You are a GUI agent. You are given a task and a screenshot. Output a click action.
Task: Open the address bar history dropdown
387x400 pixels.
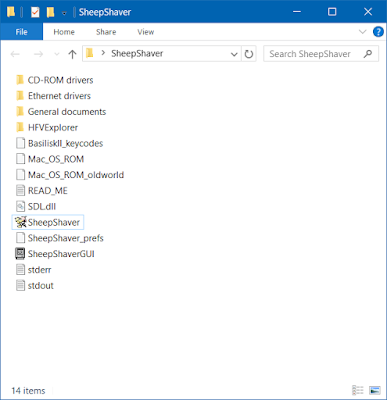(x=234, y=54)
